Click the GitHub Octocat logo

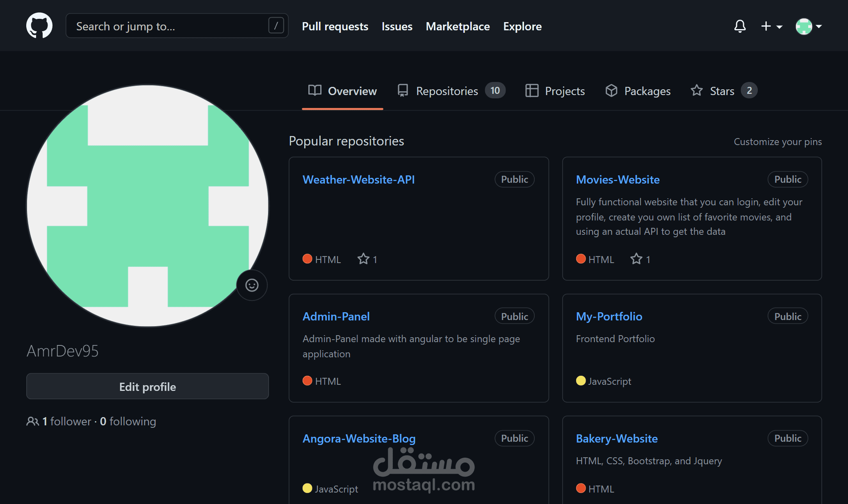point(39,26)
